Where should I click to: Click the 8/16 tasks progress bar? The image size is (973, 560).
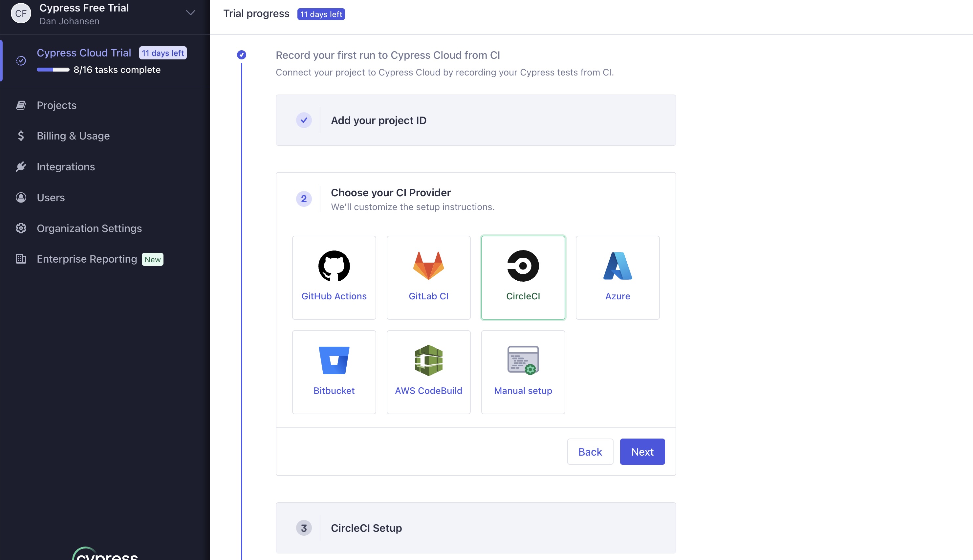[53, 70]
